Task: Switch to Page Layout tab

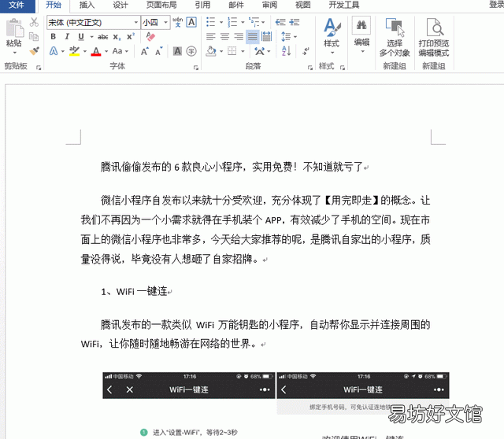Action: [161, 6]
